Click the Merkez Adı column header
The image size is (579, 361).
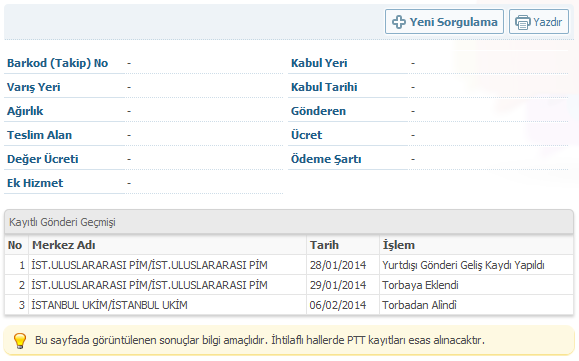pos(64,245)
